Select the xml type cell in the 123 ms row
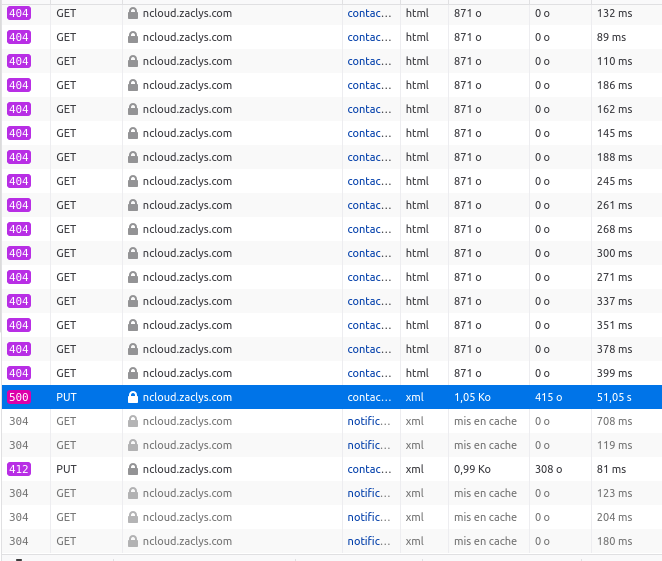 tap(415, 493)
